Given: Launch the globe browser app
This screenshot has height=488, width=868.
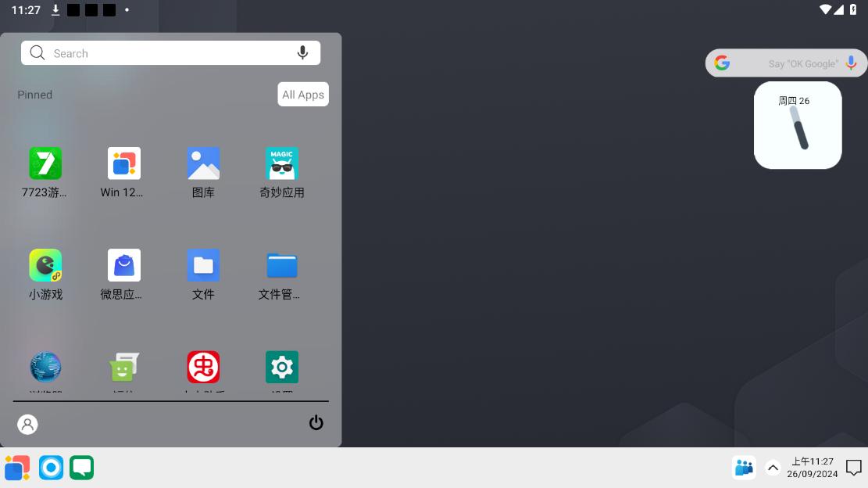Looking at the screenshot, I should pyautogui.click(x=45, y=367).
